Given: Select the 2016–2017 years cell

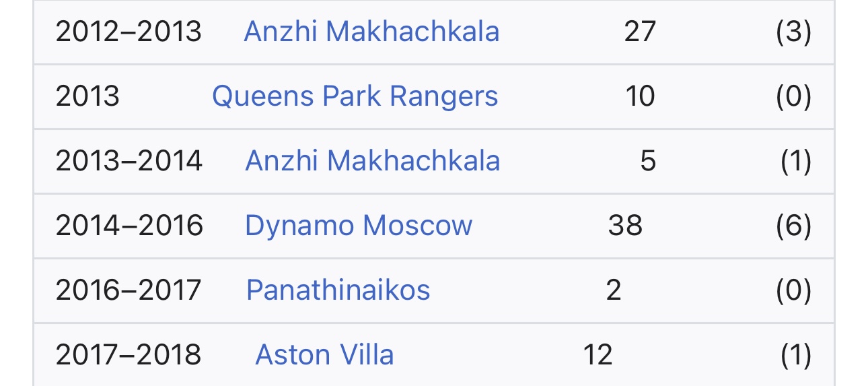Looking at the screenshot, I should pos(128,290).
